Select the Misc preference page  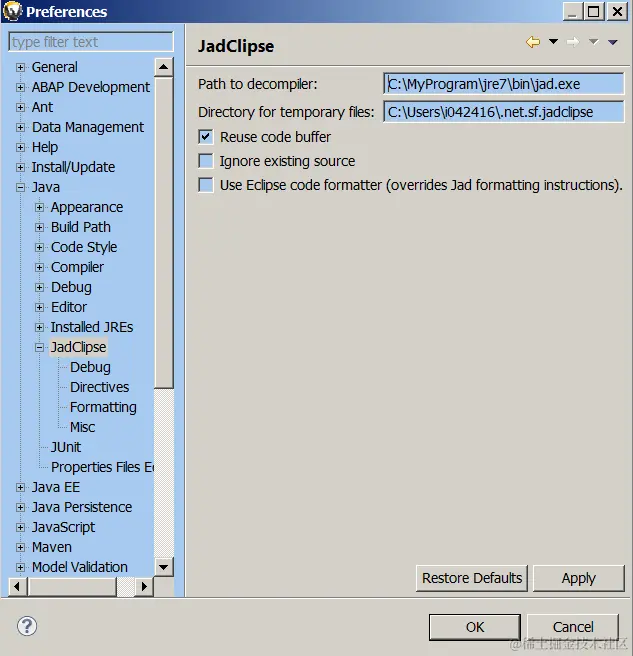point(82,427)
